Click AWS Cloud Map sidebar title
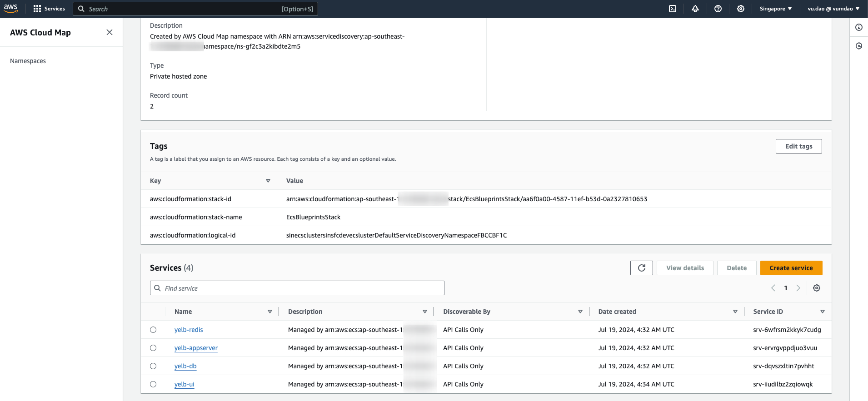The height and width of the screenshot is (401, 868). tap(40, 32)
